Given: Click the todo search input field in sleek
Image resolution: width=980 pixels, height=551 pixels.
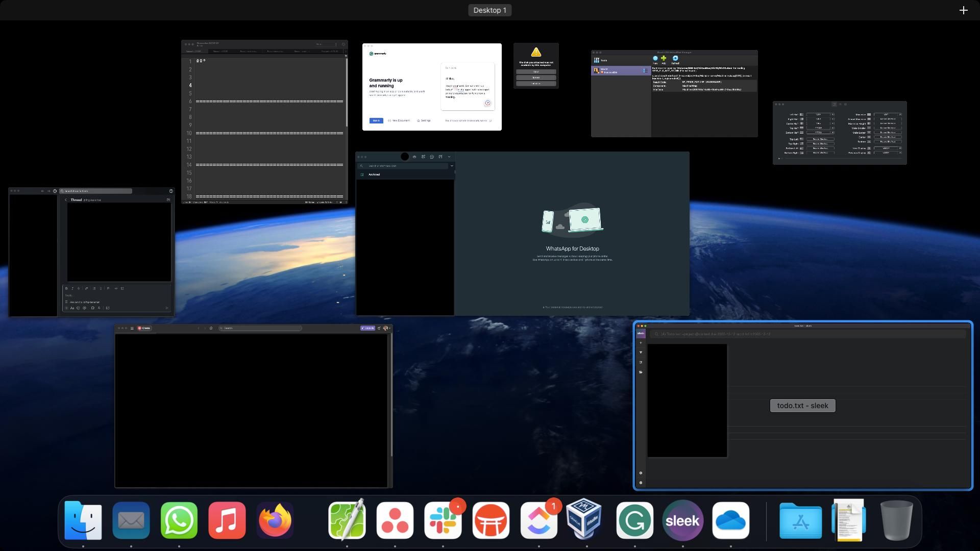Looking at the screenshot, I should pyautogui.click(x=766, y=334).
